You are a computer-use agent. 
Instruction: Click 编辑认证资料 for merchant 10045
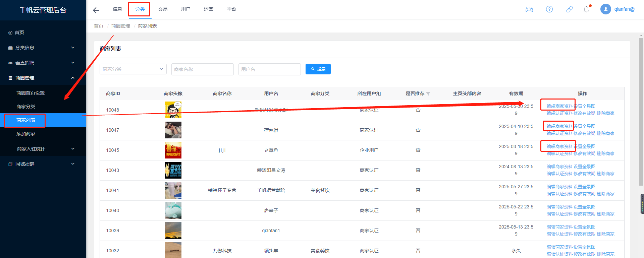point(559,153)
